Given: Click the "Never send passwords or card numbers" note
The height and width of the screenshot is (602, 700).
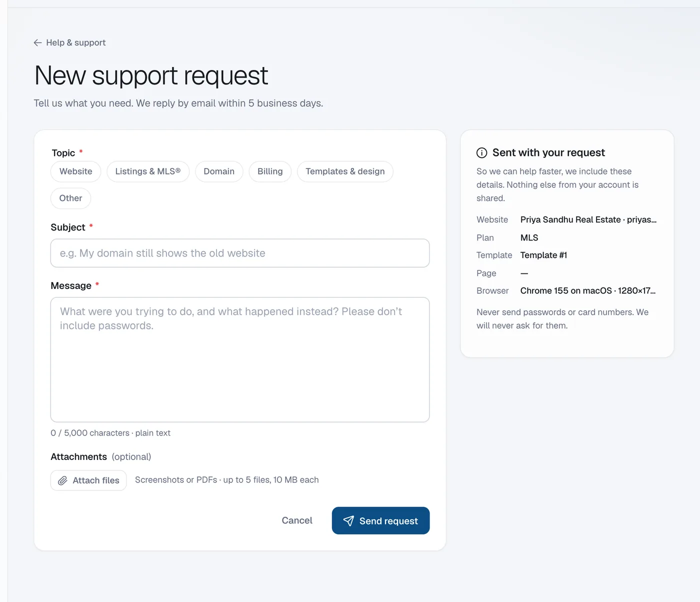Looking at the screenshot, I should [x=562, y=319].
